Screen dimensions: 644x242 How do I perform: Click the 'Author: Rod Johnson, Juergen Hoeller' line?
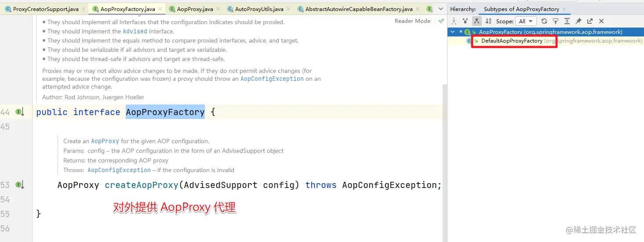[x=93, y=97]
